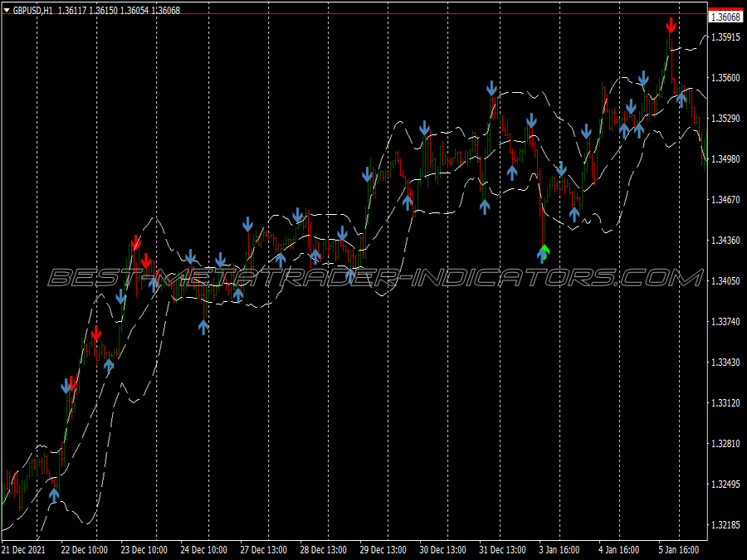This screenshot has width=747, height=560.
Task: Click the OHLC values 1.36117 1.36150 1.36054 1.36068
Action: (119, 10)
